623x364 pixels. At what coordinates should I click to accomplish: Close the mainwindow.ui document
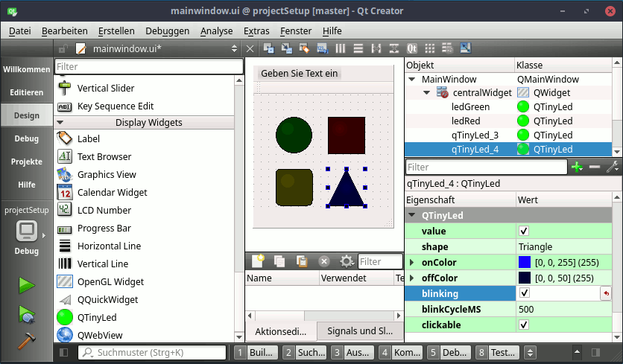pos(250,49)
